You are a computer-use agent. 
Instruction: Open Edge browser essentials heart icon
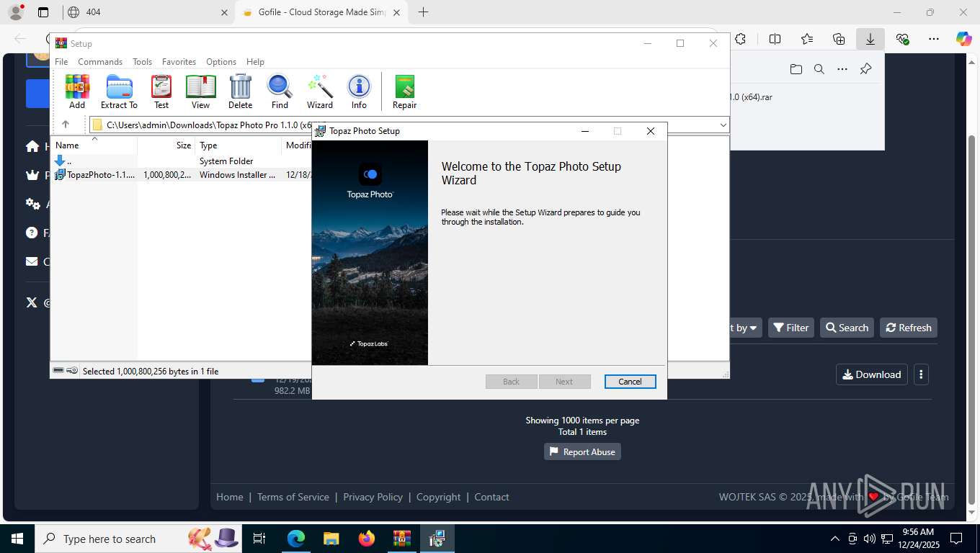[x=902, y=39]
